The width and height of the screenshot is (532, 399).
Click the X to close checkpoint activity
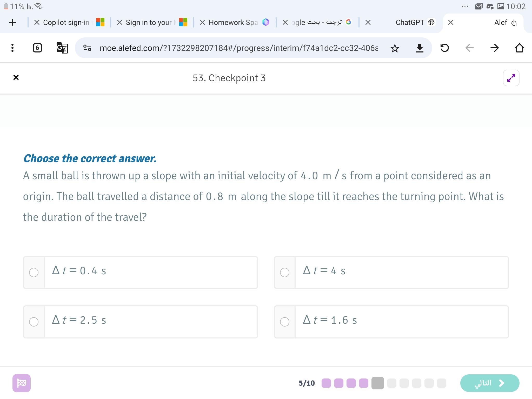point(16,77)
